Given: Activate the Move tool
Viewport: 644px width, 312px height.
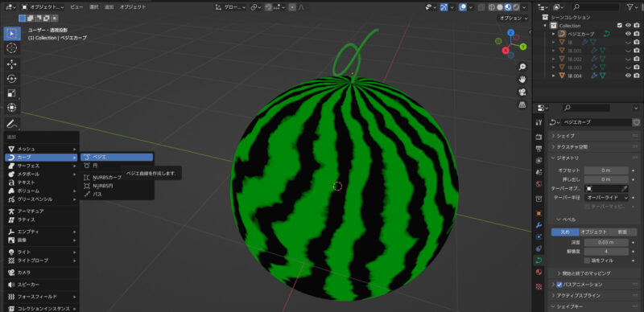Looking at the screenshot, I should 12,64.
